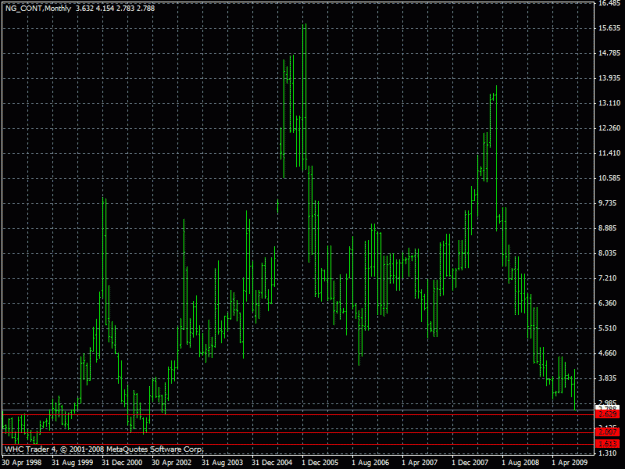Click the 6.360 price scale label

[609, 303]
